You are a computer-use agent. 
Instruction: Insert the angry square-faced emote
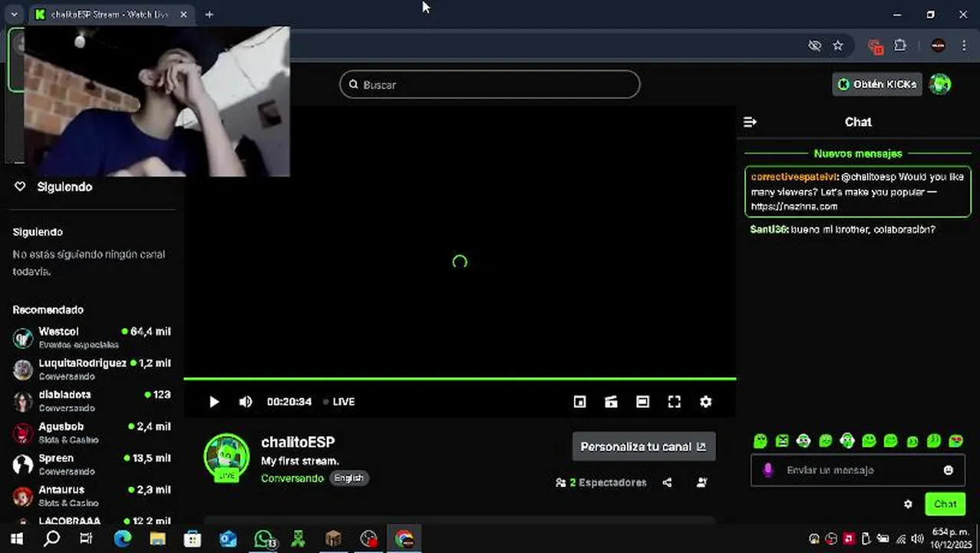pos(782,441)
